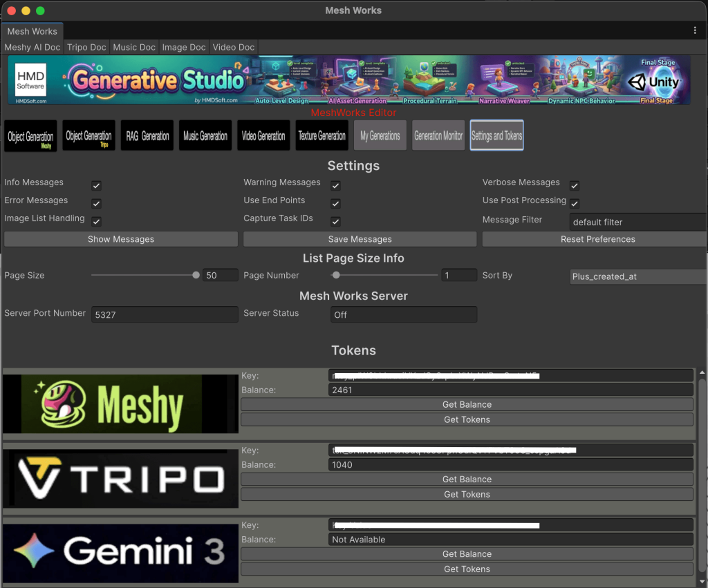The height and width of the screenshot is (588, 708).
Task: Click the Tripo Balance field
Action: tap(511, 465)
